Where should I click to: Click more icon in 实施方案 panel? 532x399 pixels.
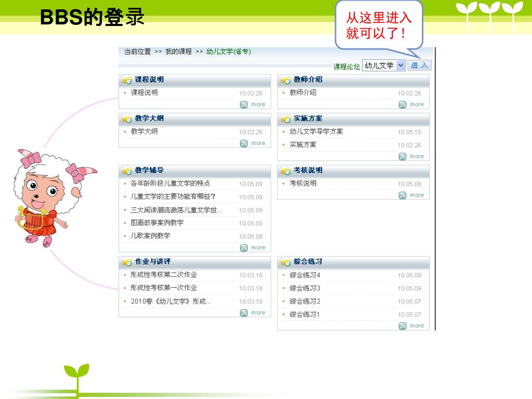pyautogui.click(x=403, y=156)
